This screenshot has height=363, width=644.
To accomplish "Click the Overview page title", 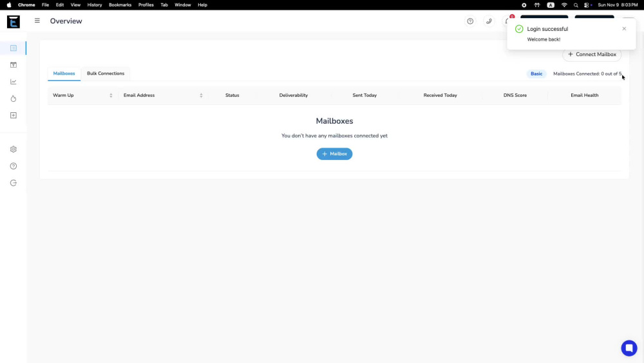I will pyautogui.click(x=66, y=21).
